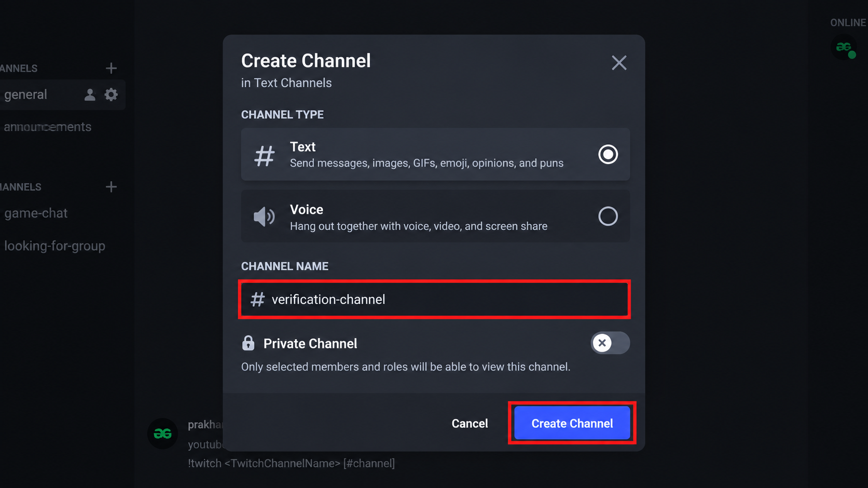Image resolution: width=868 pixels, height=488 pixels.
Task: Click the speaker icon of Voice option
Action: tap(264, 216)
